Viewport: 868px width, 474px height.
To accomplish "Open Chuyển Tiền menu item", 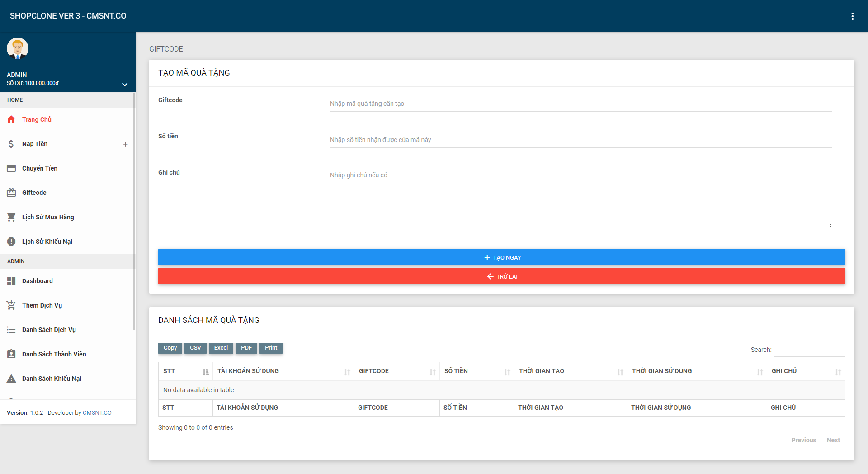I will [67, 168].
